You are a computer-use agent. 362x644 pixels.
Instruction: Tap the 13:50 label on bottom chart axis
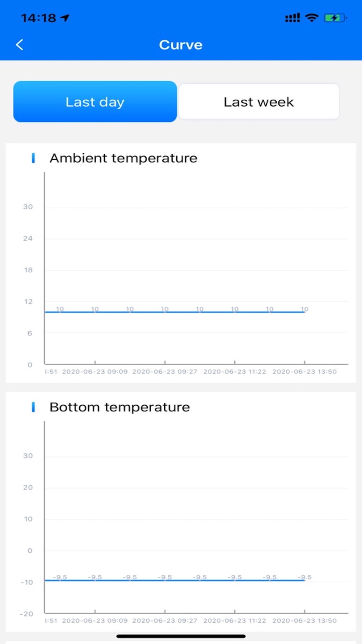(x=304, y=620)
